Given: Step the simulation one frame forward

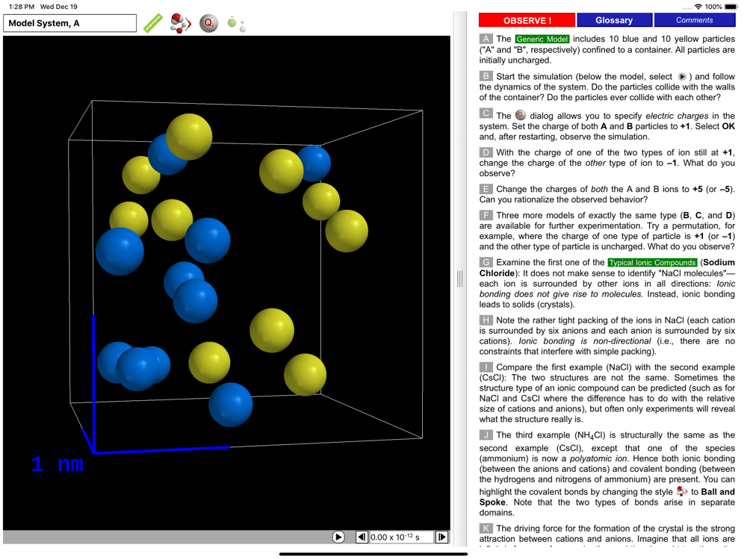Looking at the screenshot, I should tap(441, 537).
